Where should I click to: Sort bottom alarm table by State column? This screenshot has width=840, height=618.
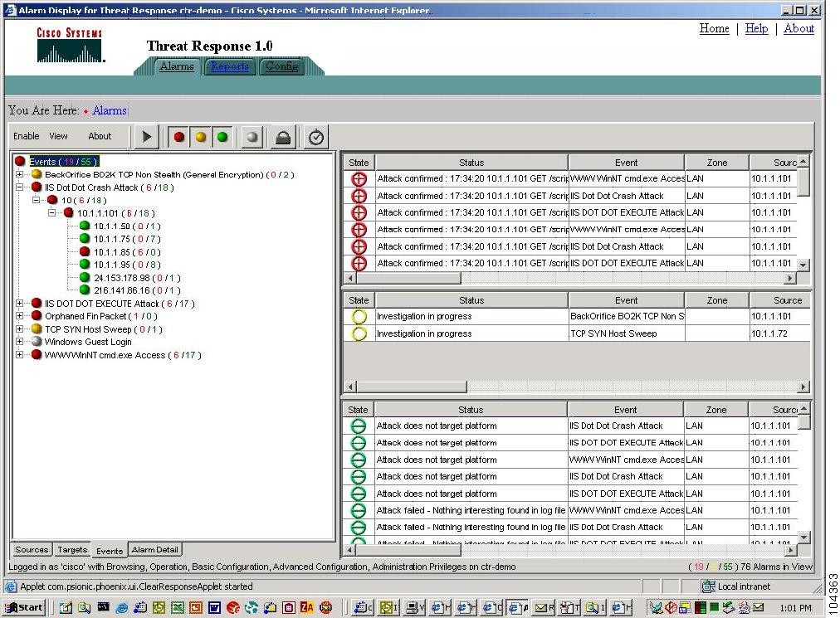click(358, 410)
